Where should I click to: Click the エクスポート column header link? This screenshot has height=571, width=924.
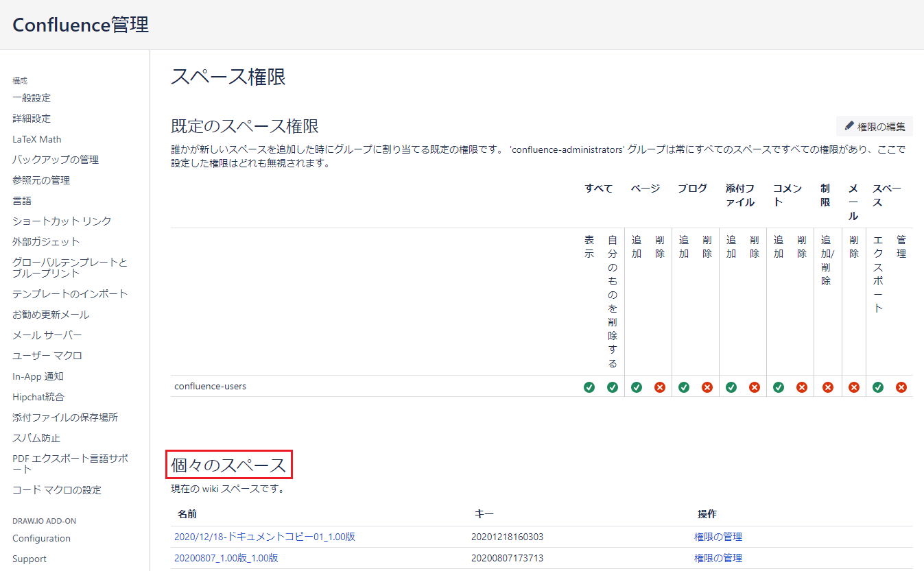878,274
